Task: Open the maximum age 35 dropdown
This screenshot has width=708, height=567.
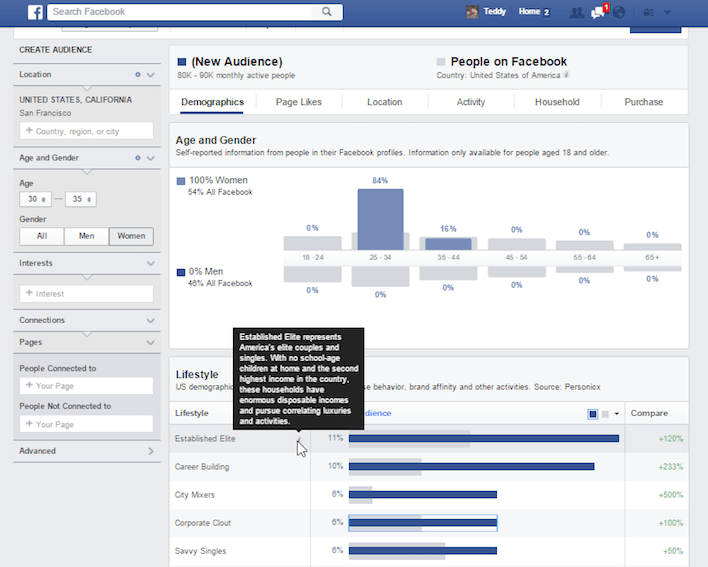Action: pos(81,199)
